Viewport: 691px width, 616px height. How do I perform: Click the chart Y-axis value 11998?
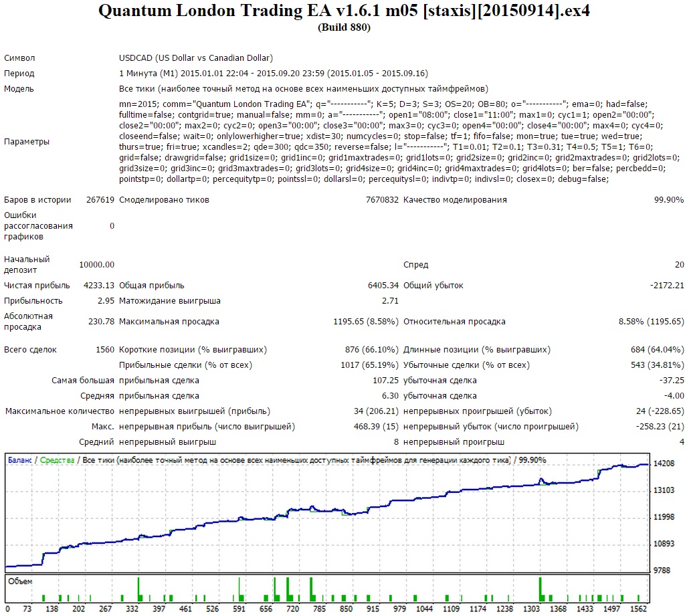664,517
